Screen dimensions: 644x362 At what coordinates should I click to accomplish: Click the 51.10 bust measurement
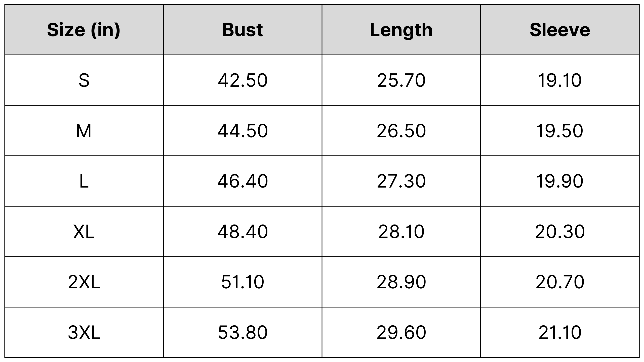coord(243,282)
